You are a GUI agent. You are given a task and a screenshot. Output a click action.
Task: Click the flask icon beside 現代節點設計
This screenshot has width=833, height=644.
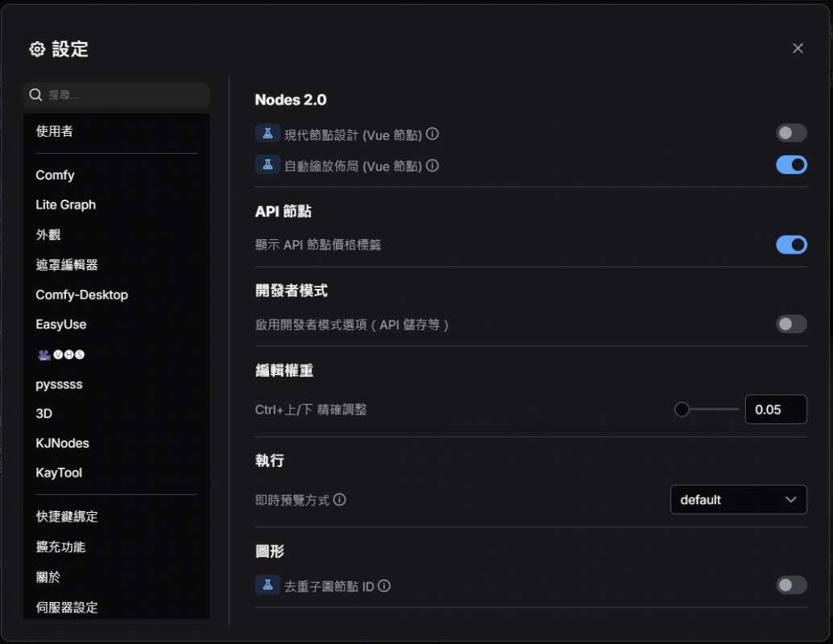267,134
